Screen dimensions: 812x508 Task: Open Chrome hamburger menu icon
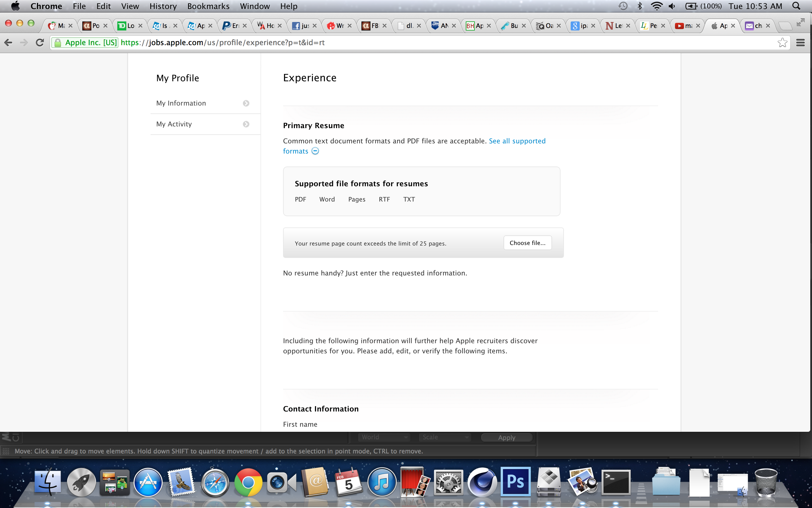click(800, 43)
